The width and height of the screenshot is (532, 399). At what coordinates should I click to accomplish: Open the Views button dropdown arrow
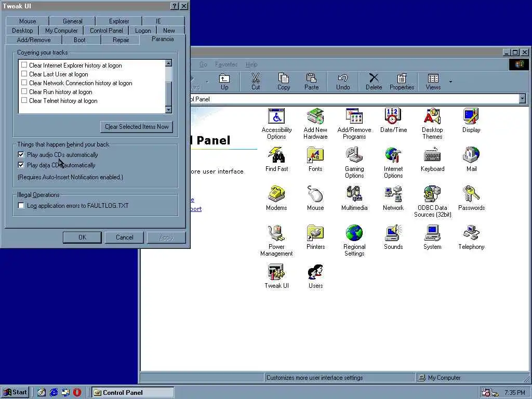point(450,82)
